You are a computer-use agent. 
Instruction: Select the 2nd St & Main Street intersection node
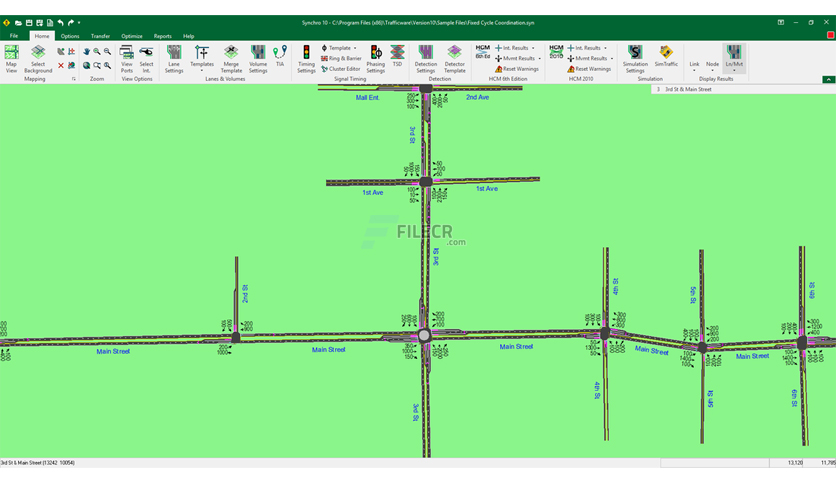click(x=236, y=337)
